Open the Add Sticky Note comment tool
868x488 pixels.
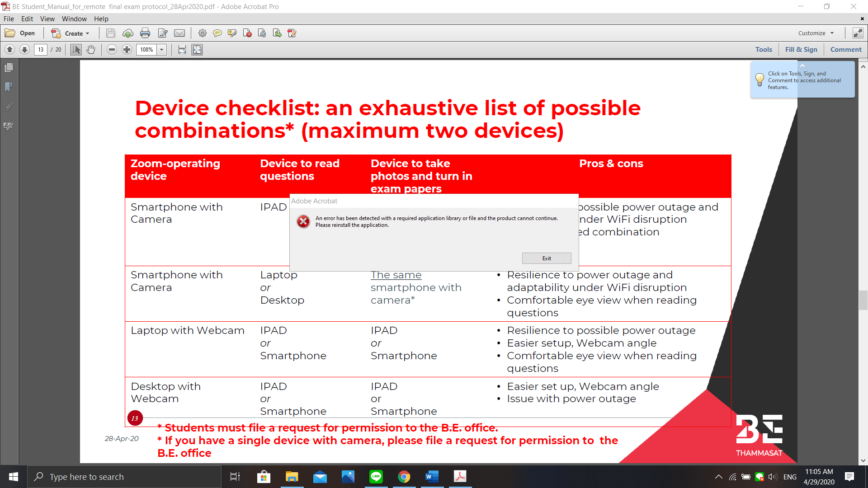tap(217, 33)
